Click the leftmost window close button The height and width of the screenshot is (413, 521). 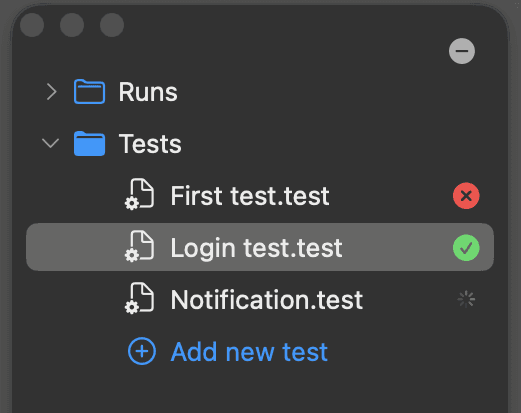click(x=32, y=25)
